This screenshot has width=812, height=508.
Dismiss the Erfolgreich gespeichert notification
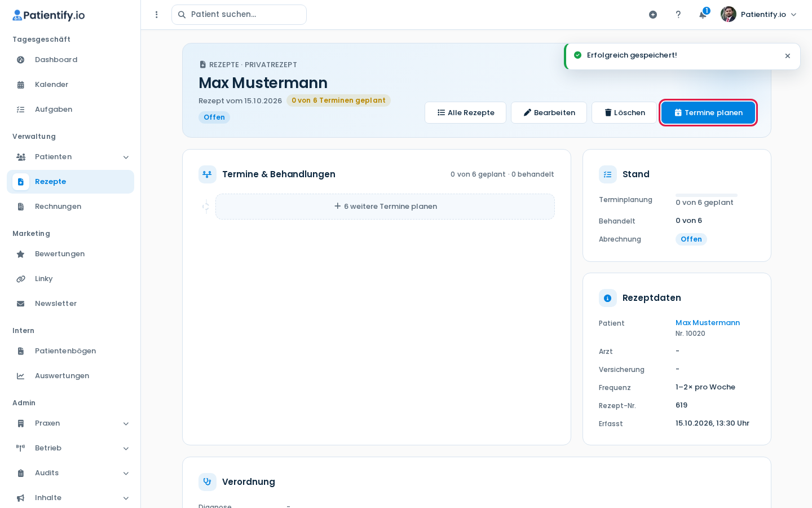[x=788, y=56]
